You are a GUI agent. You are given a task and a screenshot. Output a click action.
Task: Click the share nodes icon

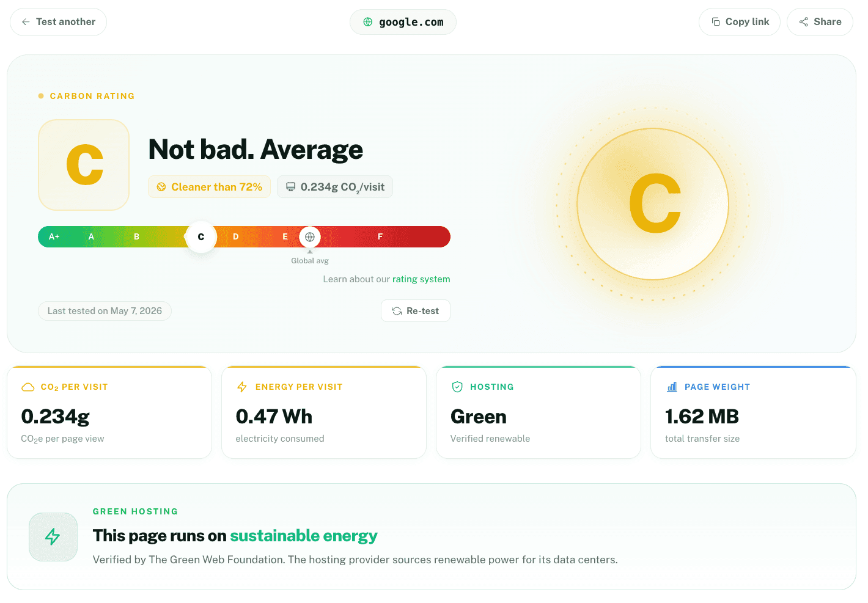pos(804,22)
